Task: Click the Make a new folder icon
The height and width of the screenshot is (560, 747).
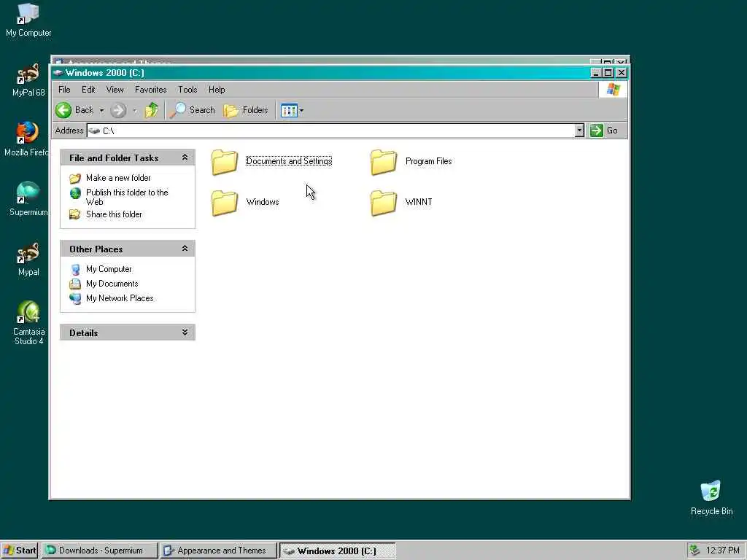Action: tap(75, 179)
